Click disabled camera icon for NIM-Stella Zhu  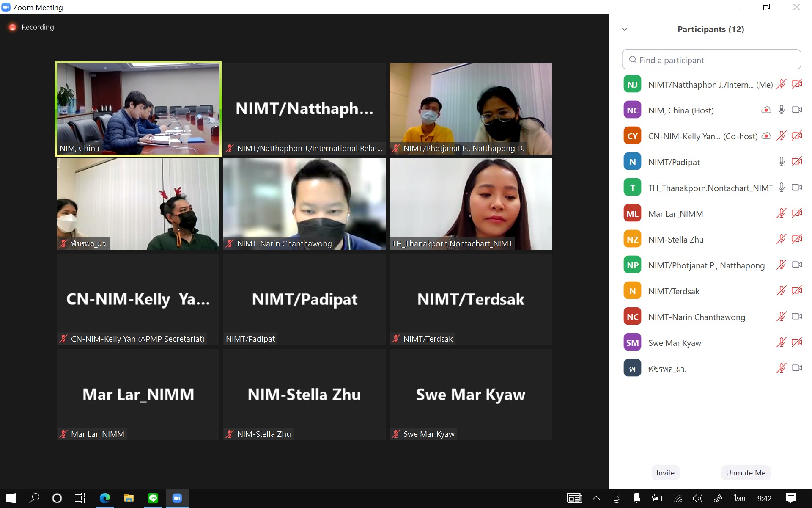(x=796, y=239)
